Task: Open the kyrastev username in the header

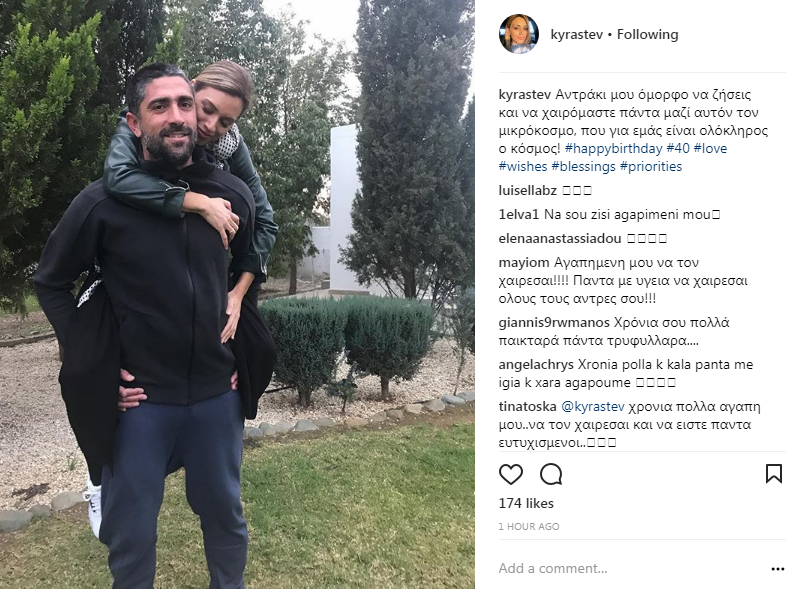Action: tap(576, 34)
